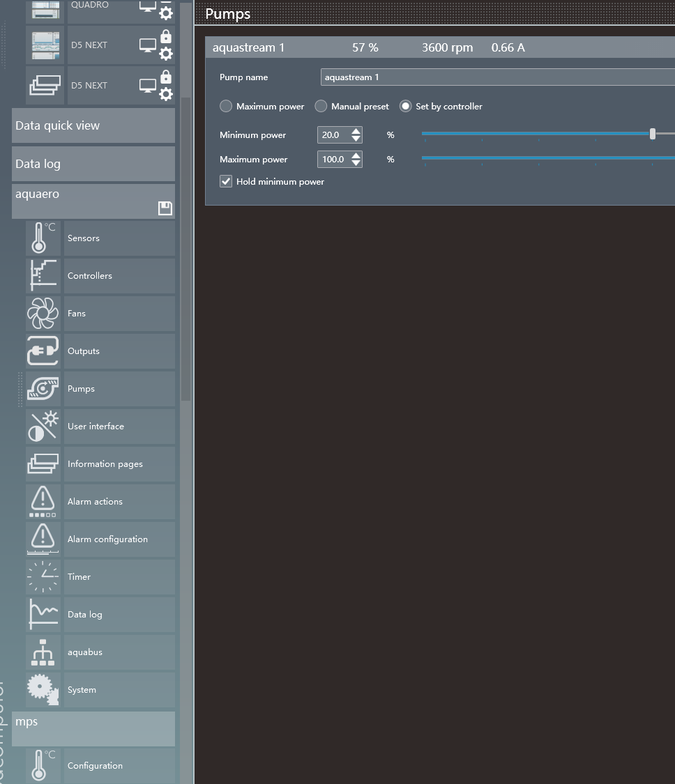Image resolution: width=675 pixels, height=784 pixels.
Task: Click the System gears icon
Action: pyautogui.click(x=43, y=690)
